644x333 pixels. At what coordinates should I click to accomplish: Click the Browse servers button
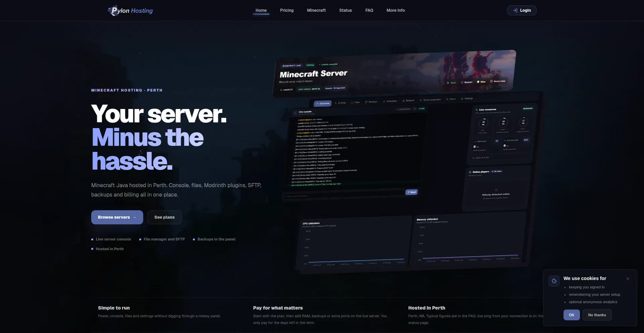(x=117, y=217)
